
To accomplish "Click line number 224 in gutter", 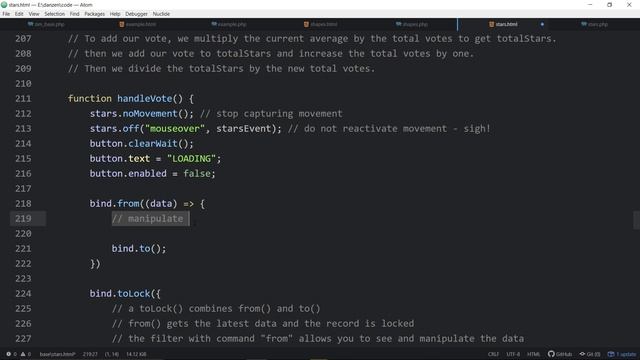I will [x=23, y=294].
